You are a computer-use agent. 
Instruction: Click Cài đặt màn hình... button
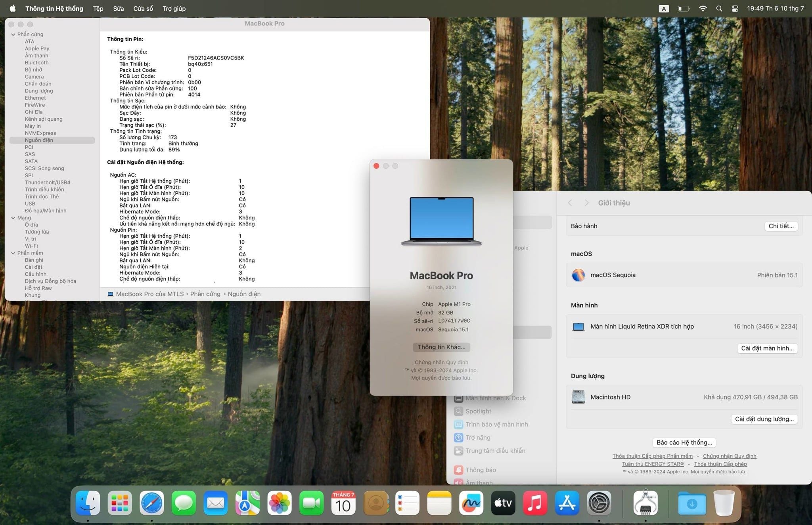coord(767,348)
